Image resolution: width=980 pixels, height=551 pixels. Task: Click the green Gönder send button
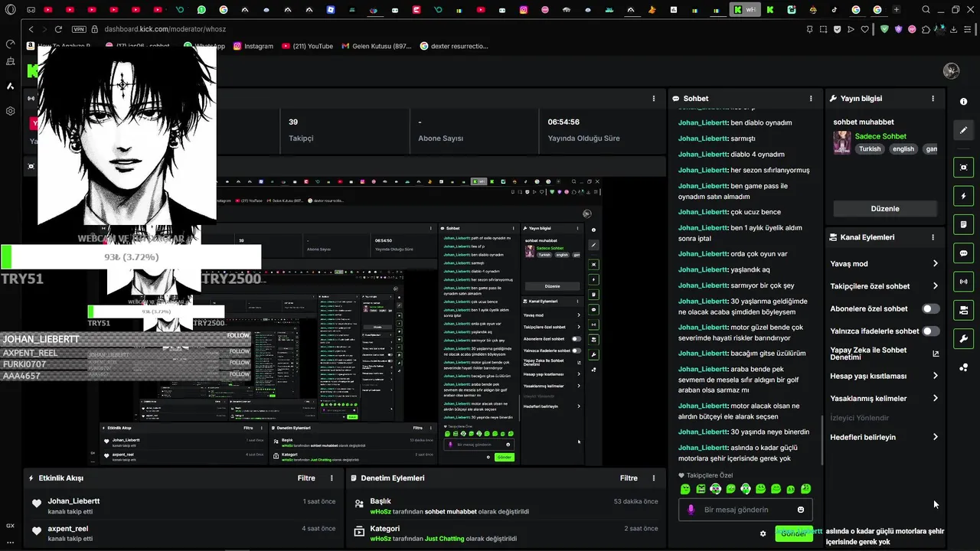794,533
